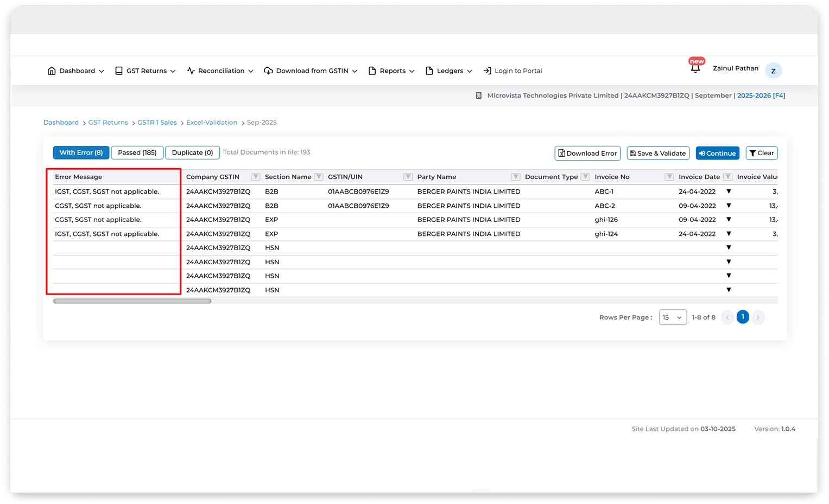The image size is (829, 504).
Task: Click the Invoice Date filter icon
Action: 727,177
